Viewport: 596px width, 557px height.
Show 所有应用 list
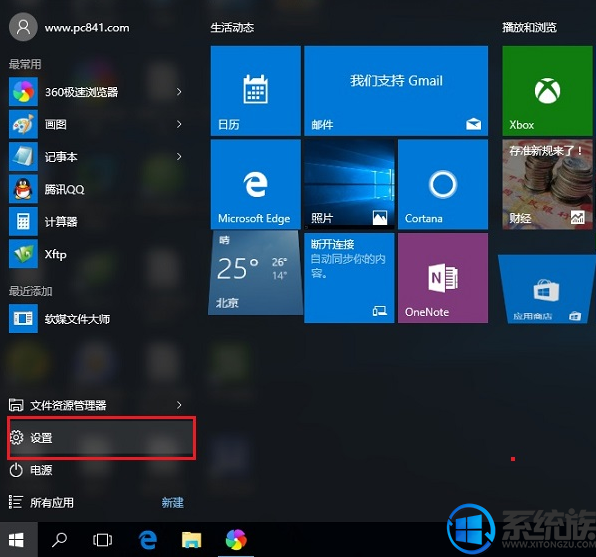coord(41,503)
